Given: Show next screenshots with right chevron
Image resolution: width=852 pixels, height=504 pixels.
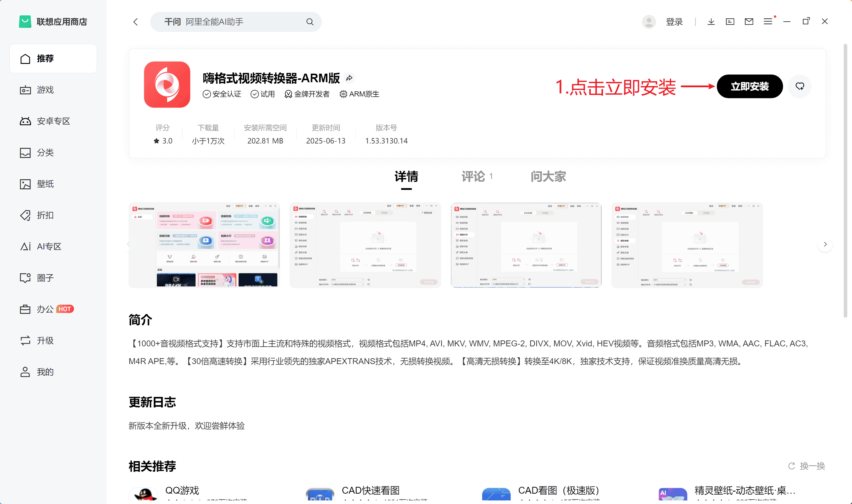Looking at the screenshot, I should click(825, 245).
